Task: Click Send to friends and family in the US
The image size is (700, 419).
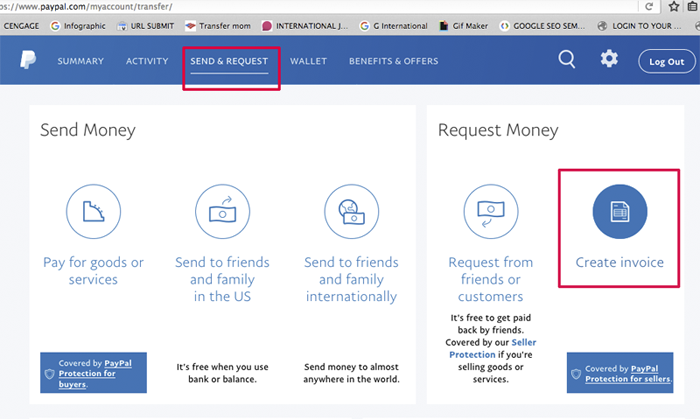Action: [x=222, y=279]
